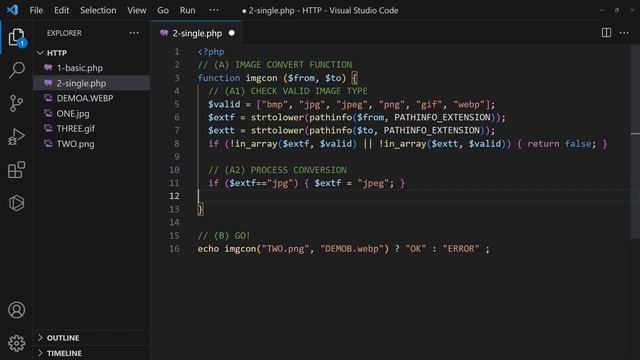Open DEMOA.WEBP file

85,98
